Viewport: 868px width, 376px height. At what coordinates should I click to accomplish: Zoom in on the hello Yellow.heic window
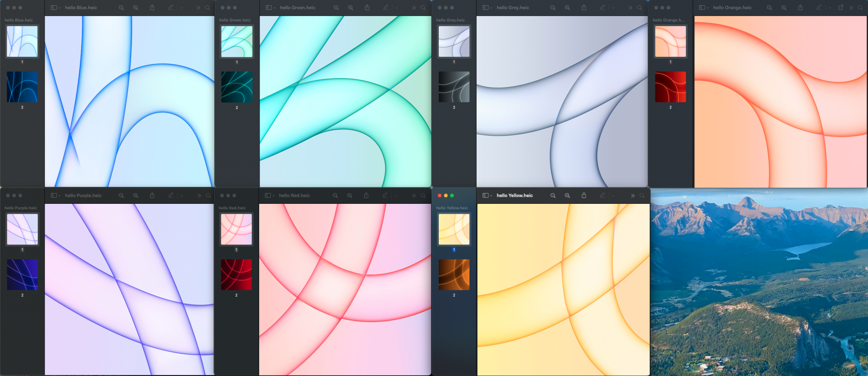[567, 196]
